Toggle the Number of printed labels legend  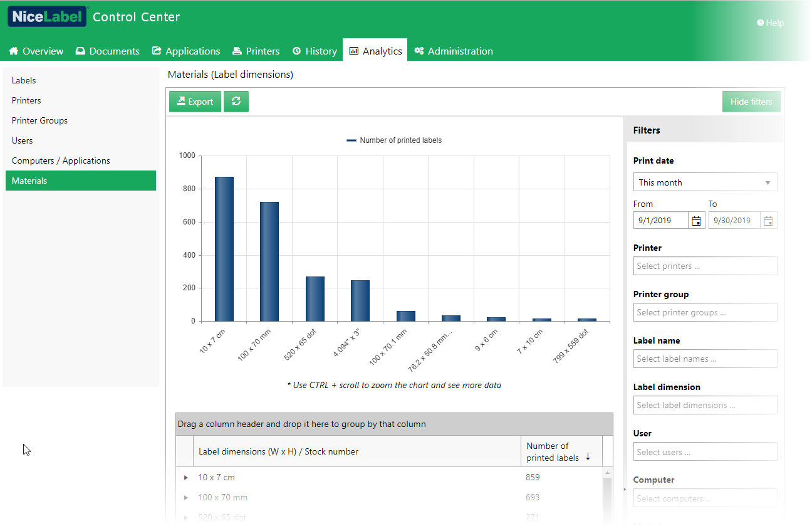394,140
